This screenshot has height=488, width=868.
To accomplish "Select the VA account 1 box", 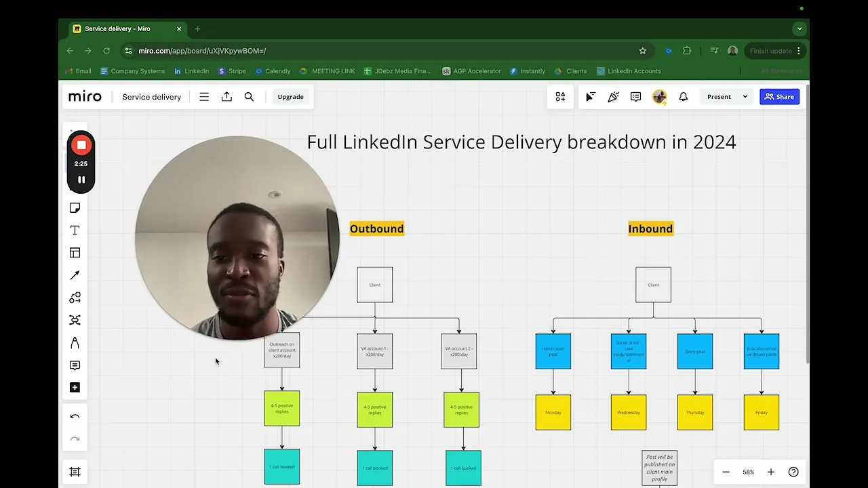I will (375, 351).
